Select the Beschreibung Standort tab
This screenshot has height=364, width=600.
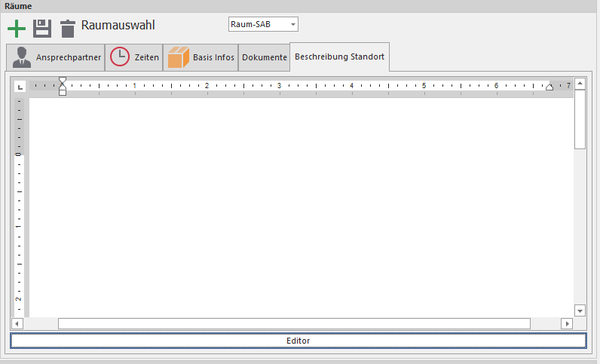[x=339, y=57]
